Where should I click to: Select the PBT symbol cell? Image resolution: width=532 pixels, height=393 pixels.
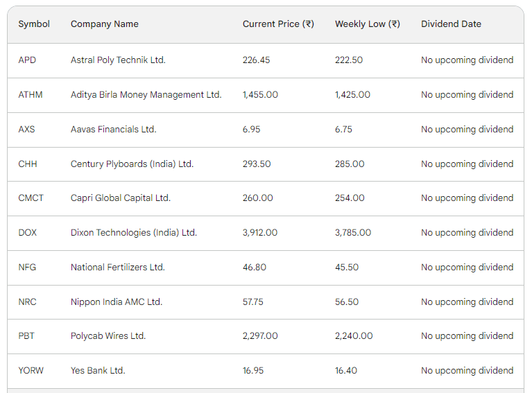click(26, 336)
